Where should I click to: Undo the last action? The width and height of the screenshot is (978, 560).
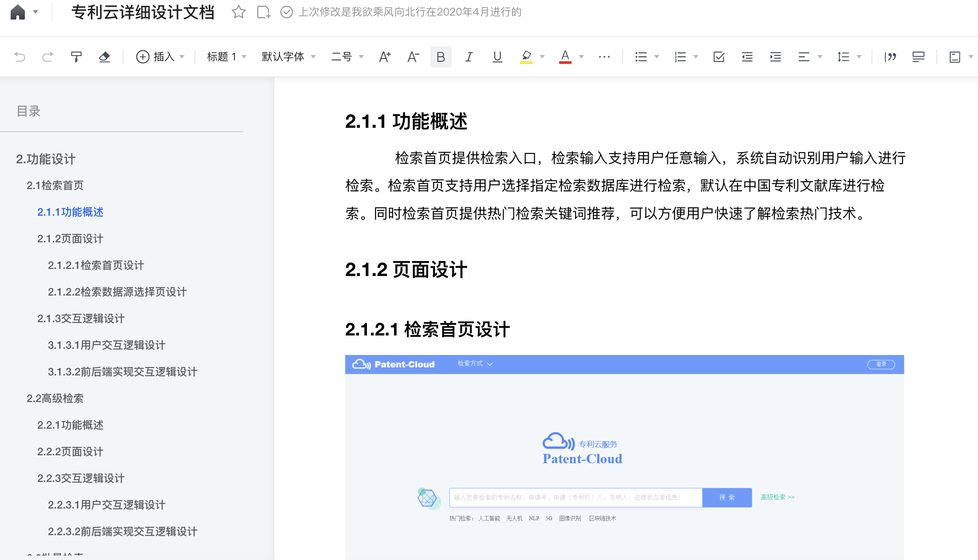coord(20,57)
